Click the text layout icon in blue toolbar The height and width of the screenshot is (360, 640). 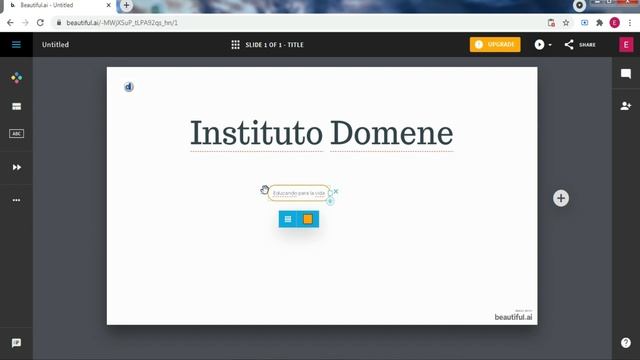(x=288, y=219)
